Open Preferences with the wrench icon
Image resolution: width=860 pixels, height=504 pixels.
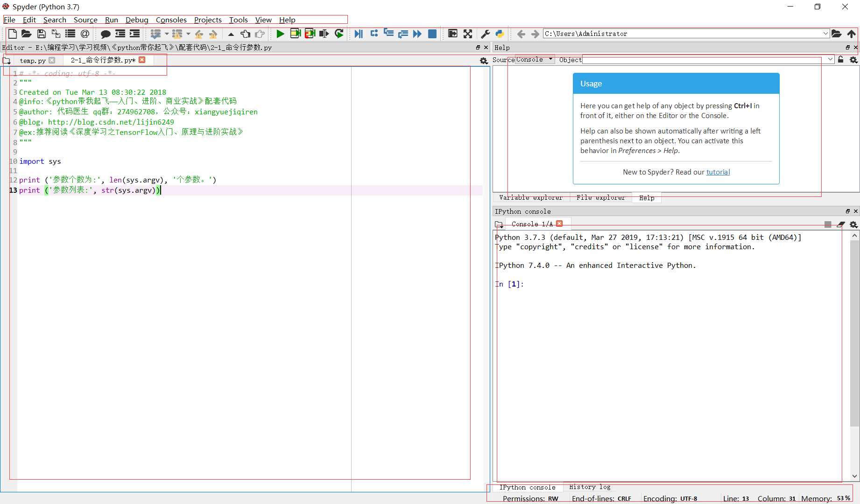coord(485,34)
